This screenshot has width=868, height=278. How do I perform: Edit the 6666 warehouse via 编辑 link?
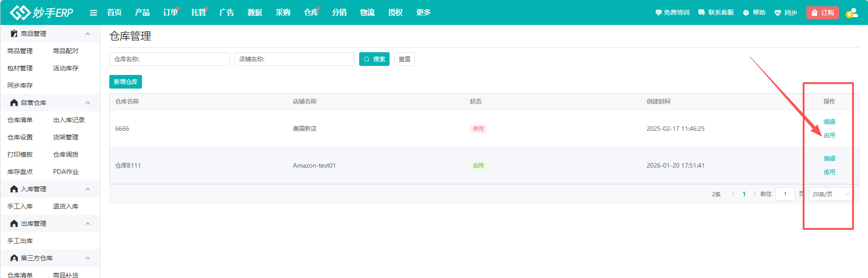click(x=829, y=122)
